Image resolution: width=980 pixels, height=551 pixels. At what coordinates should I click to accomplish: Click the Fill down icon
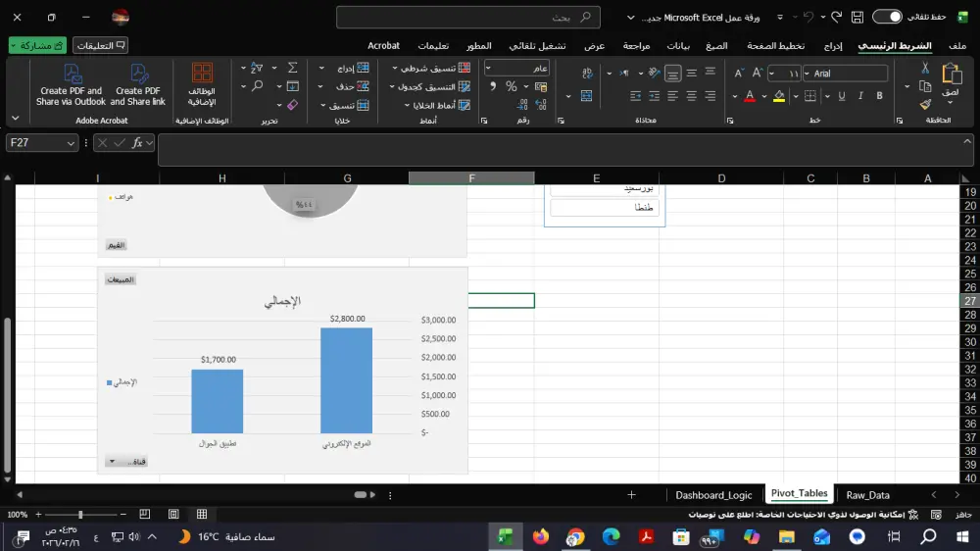click(x=292, y=86)
